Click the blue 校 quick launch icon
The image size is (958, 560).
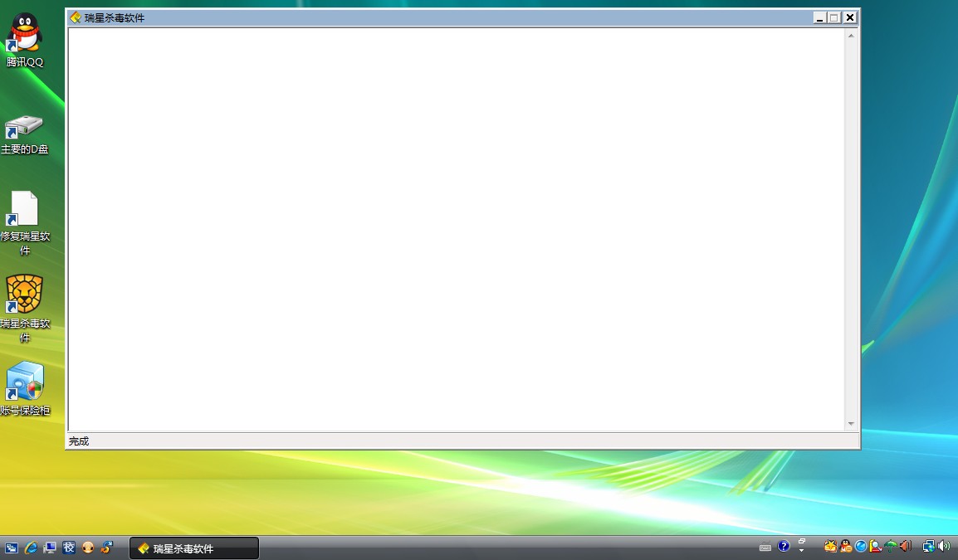click(x=68, y=548)
